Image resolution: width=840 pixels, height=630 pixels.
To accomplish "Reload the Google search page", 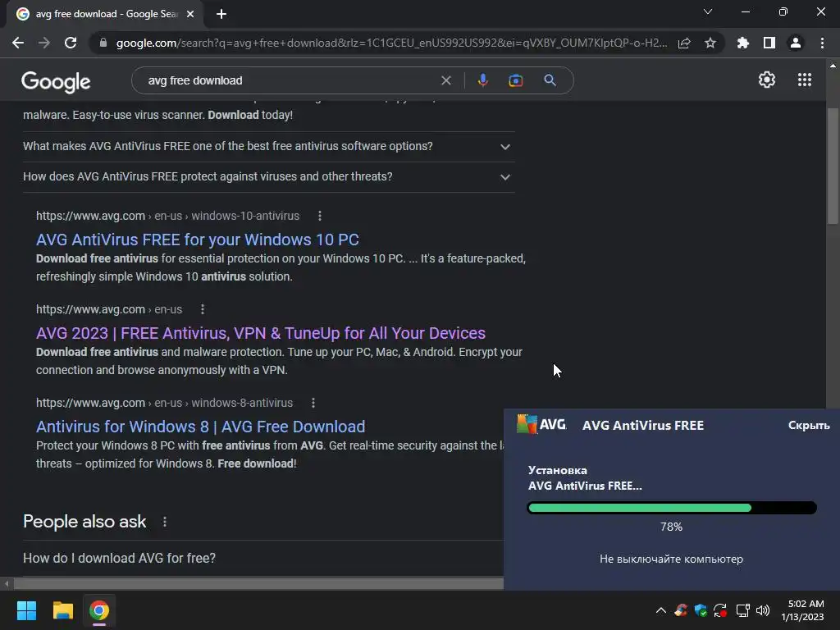I will tap(71, 43).
